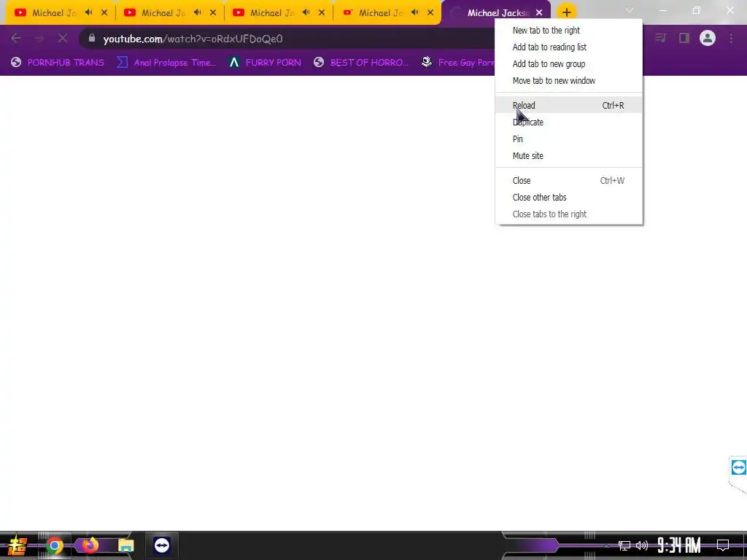747x560 pixels.
Task: Close the second Michael Jackson tab
Action: [213, 13]
